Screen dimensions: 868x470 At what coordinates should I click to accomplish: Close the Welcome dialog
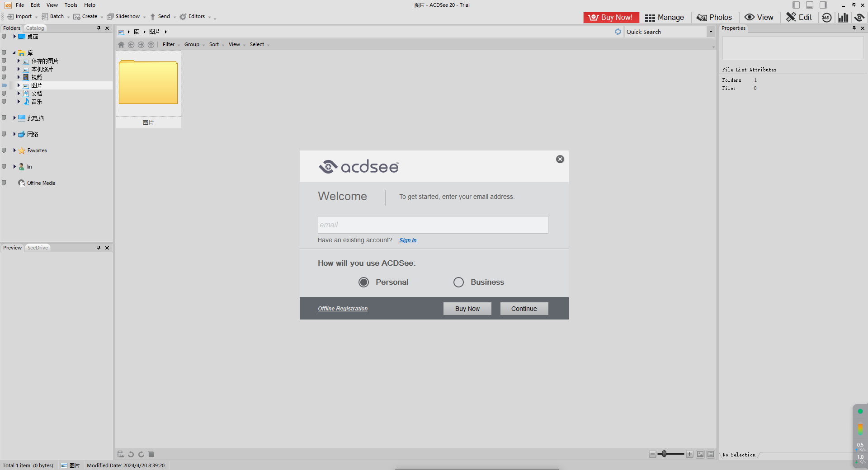pos(560,159)
